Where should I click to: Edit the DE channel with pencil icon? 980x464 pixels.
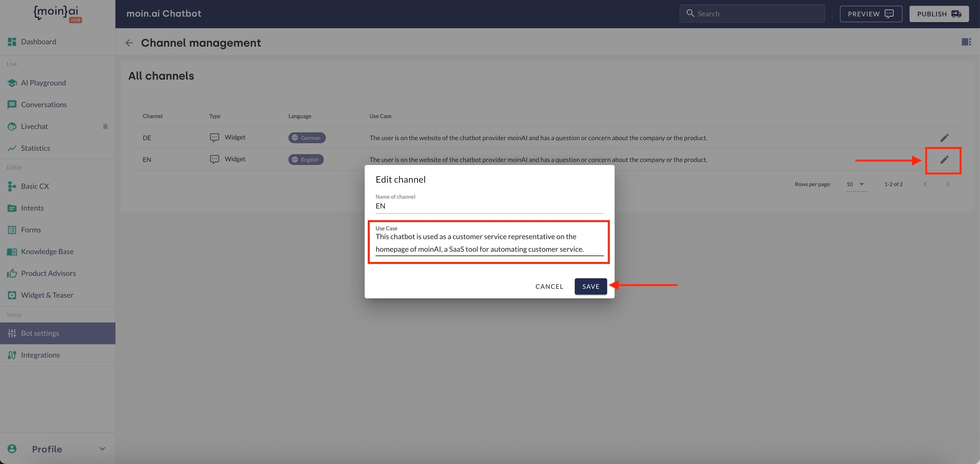tap(944, 137)
